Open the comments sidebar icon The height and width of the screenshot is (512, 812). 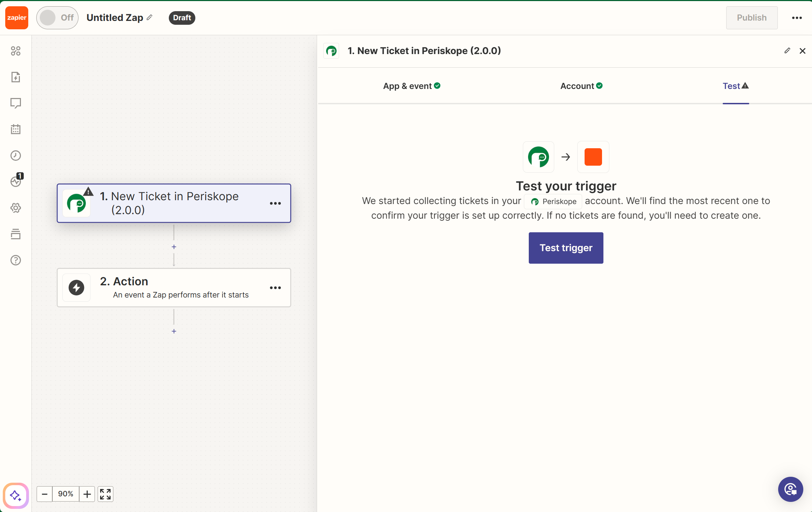(x=16, y=103)
